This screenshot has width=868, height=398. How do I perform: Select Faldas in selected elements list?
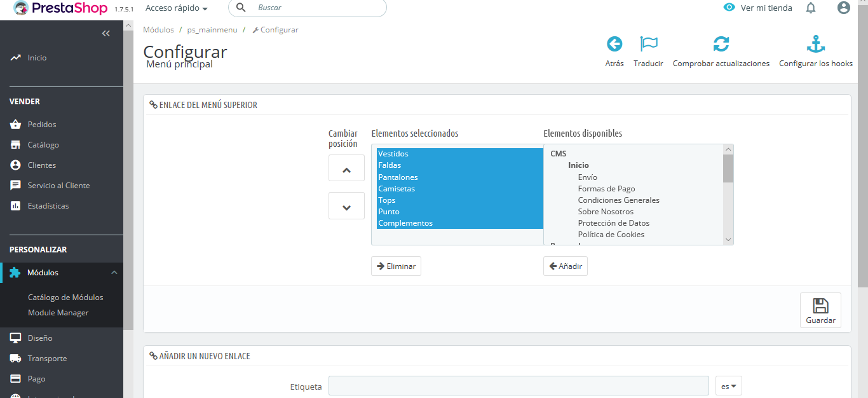pyautogui.click(x=460, y=165)
